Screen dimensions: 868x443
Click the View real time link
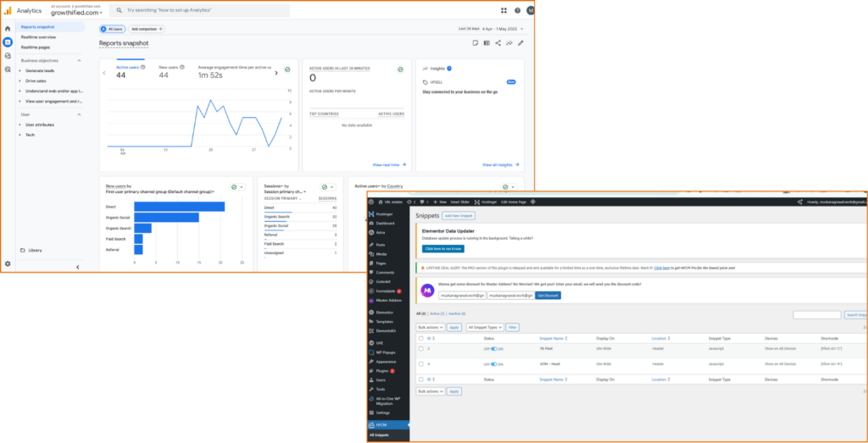click(x=389, y=165)
